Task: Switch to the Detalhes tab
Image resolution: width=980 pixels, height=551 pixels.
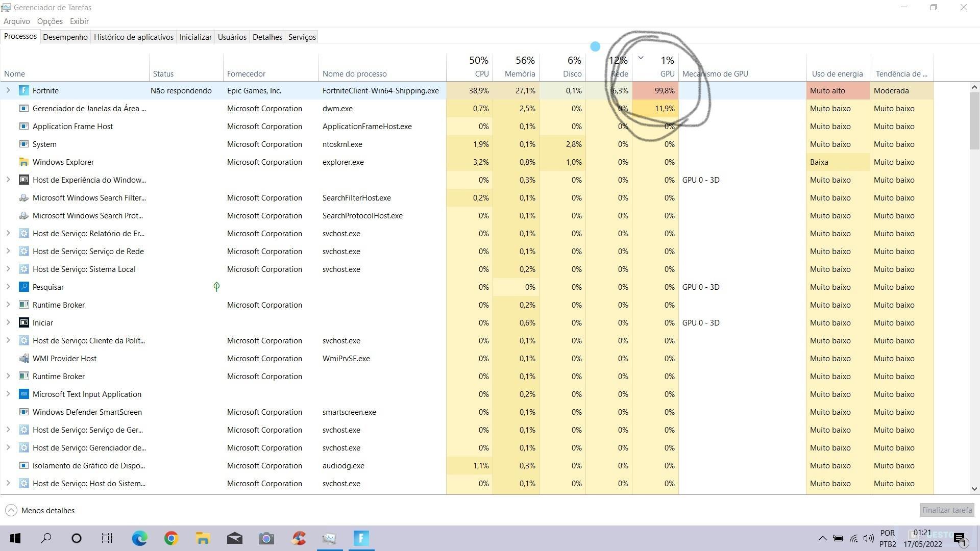Action: [x=267, y=37]
